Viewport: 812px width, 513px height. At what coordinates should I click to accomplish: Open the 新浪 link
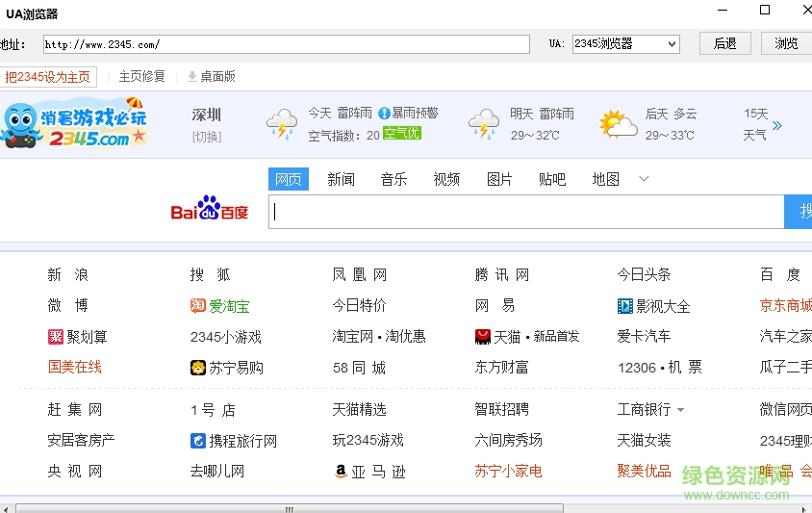pyautogui.click(x=68, y=274)
